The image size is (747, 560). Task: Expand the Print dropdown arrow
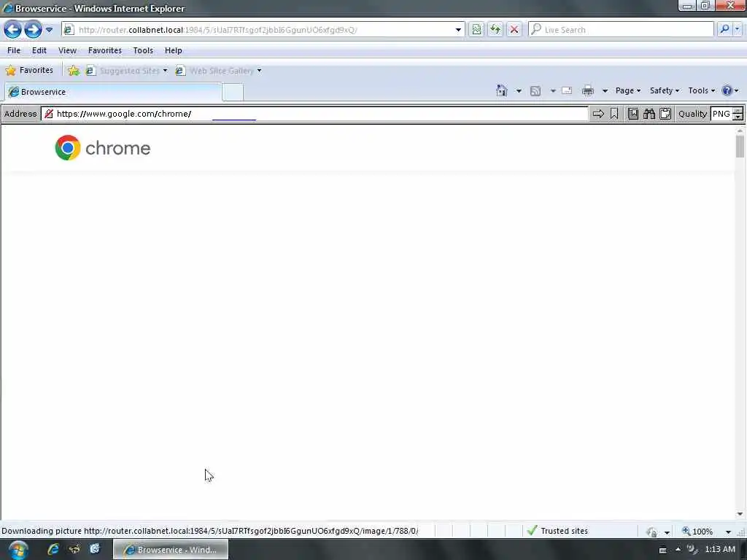[605, 90]
